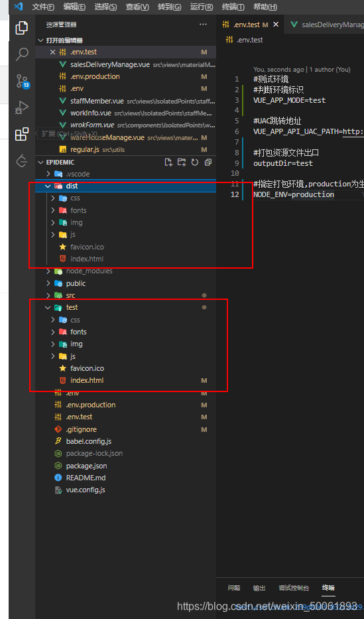
Task: Select wrokForm.vue in open editors
Action: [x=125, y=125]
